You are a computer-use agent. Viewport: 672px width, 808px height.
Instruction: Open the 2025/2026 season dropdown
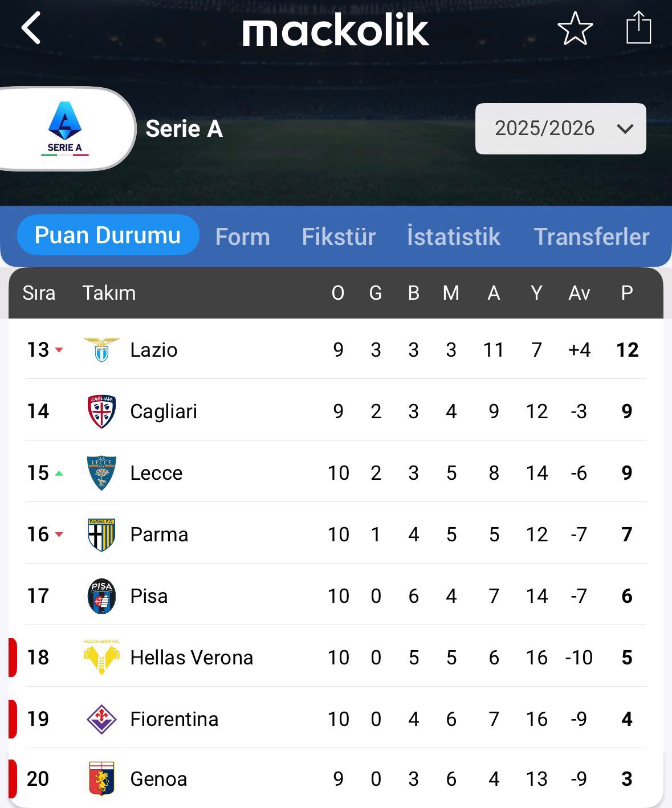point(560,129)
